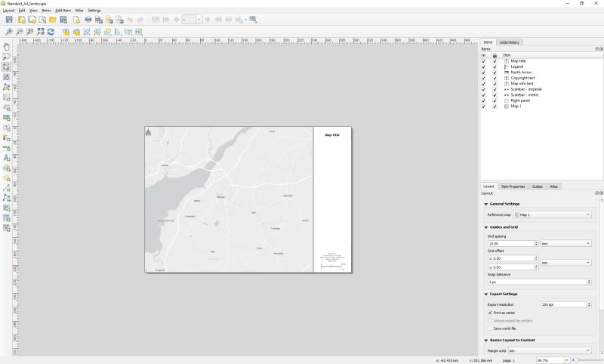Select the Add Label tool
Screen dimensions: 604x364
click(6, 128)
